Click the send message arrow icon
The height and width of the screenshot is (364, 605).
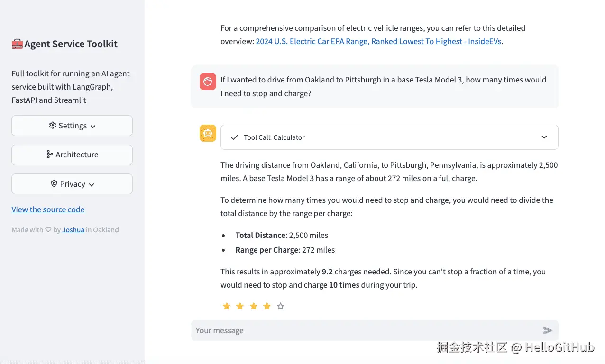(548, 330)
